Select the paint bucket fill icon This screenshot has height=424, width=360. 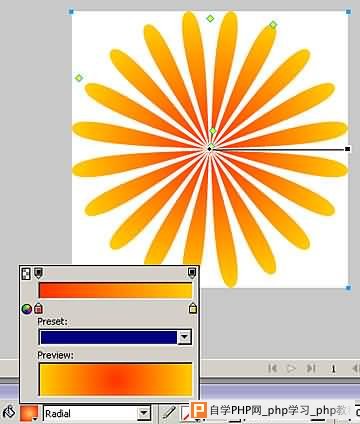pyautogui.click(x=9, y=413)
